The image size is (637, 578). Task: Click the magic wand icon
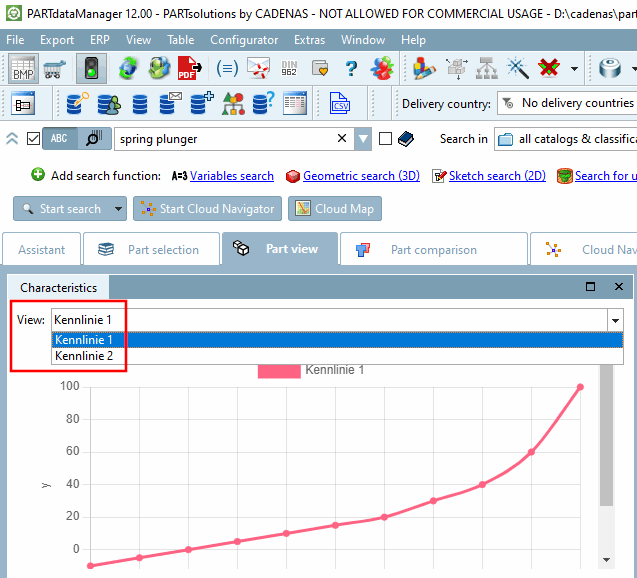518,68
